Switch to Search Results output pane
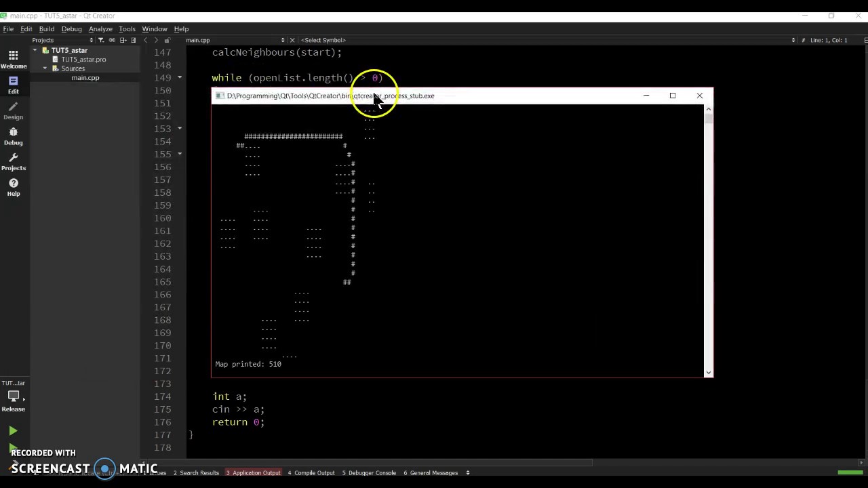This screenshot has height=488, width=868. [x=196, y=472]
